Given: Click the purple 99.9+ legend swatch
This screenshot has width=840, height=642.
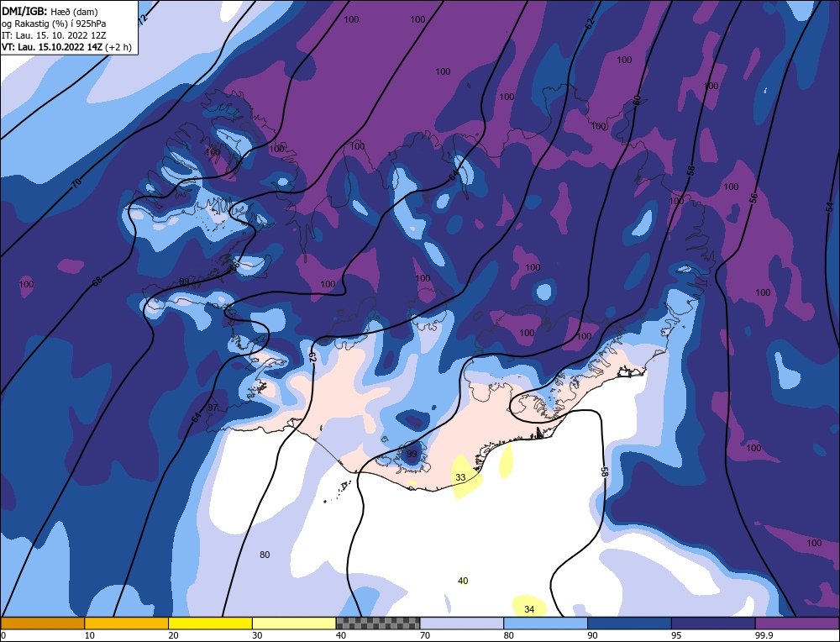Looking at the screenshot, I should pos(797,623).
